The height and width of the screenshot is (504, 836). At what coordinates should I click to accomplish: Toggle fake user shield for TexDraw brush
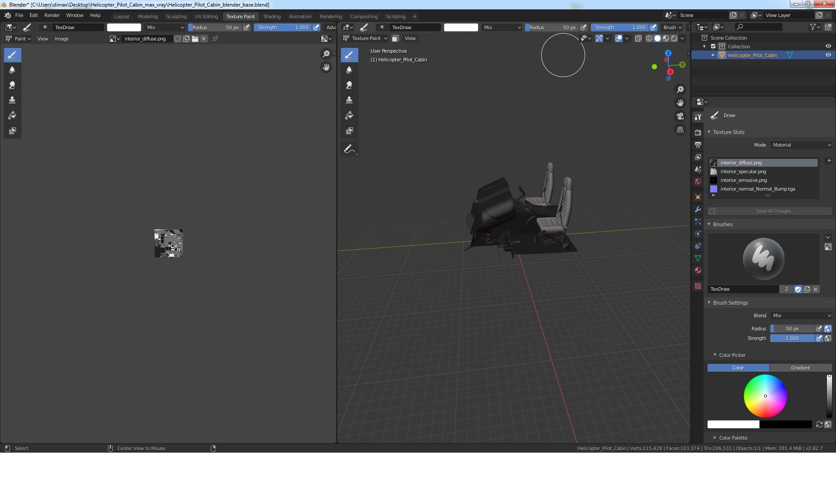click(x=798, y=289)
